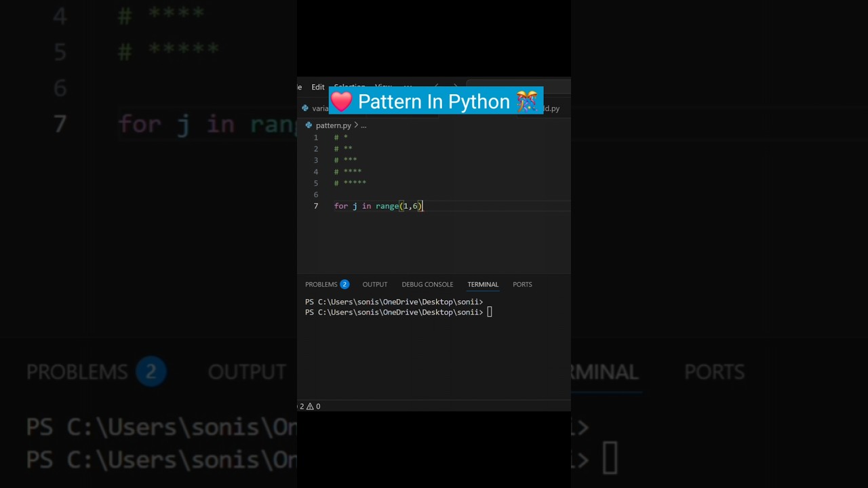
Task: Click the Python icon beside pattern.py breadcrumb
Action: point(309,125)
